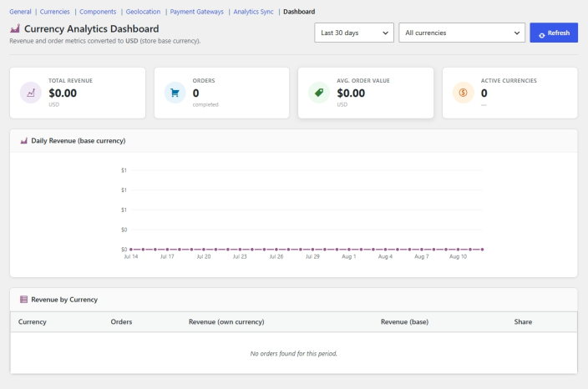Image resolution: width=588 pixels, height=389 pixels.
Task: Click the Share column header
Action: [x=523, y=321]
